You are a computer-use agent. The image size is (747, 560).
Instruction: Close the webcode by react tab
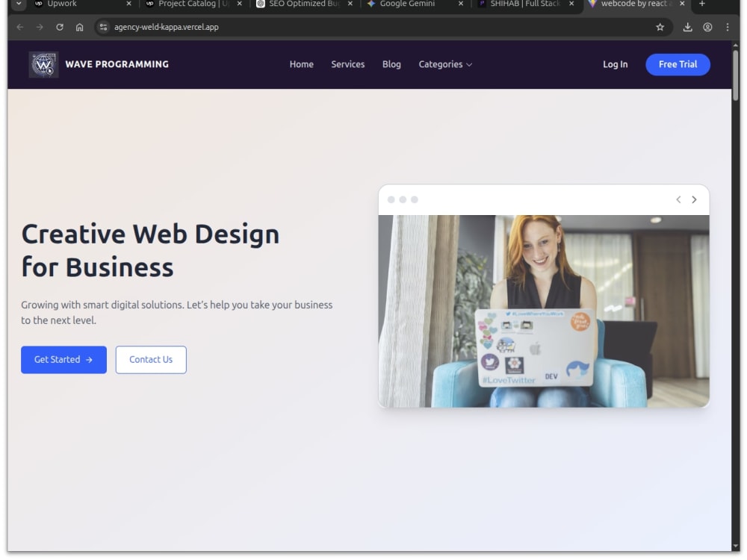(x=682, y=4)
